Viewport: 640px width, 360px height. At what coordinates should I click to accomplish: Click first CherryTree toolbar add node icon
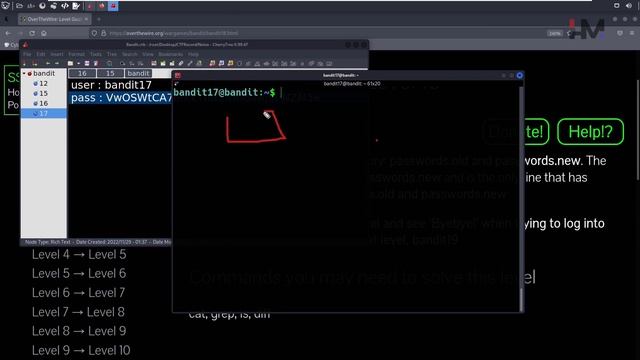pyautogui.click(x=25, y=64)
